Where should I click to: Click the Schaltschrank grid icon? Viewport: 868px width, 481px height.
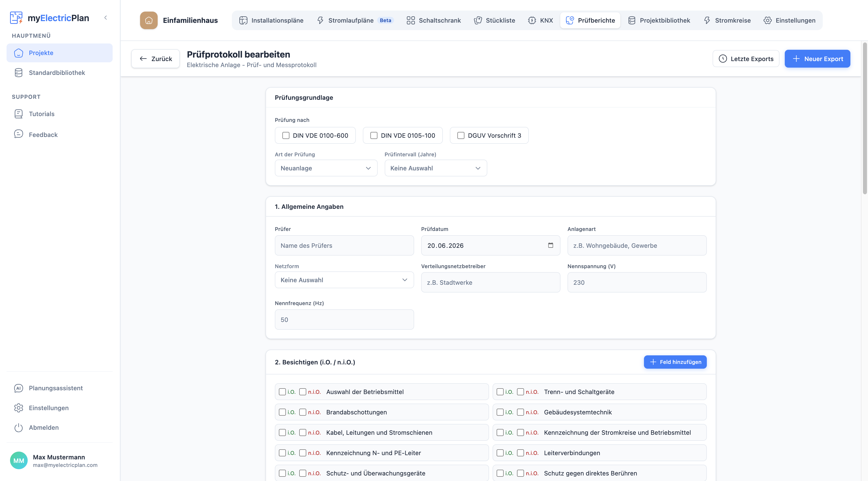coord(410,21)
